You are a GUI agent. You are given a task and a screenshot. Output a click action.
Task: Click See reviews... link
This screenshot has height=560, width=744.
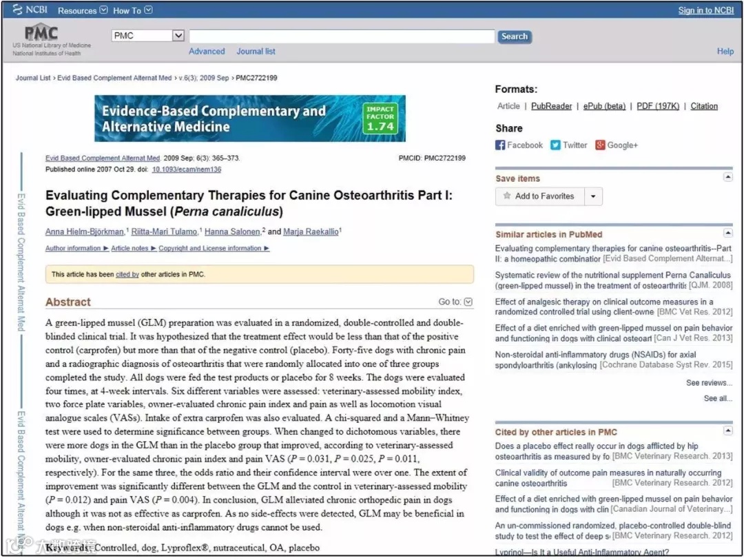point(709,382)
